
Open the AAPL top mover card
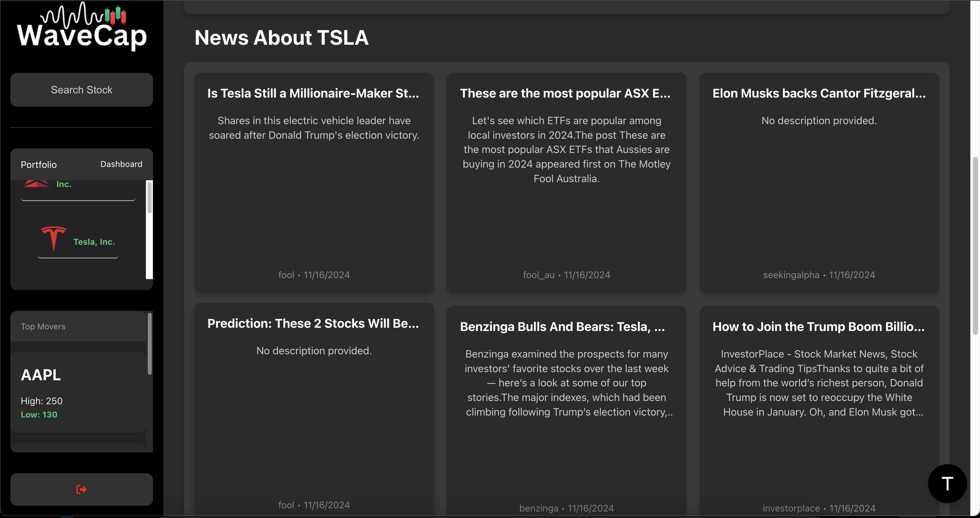point(78,391)
